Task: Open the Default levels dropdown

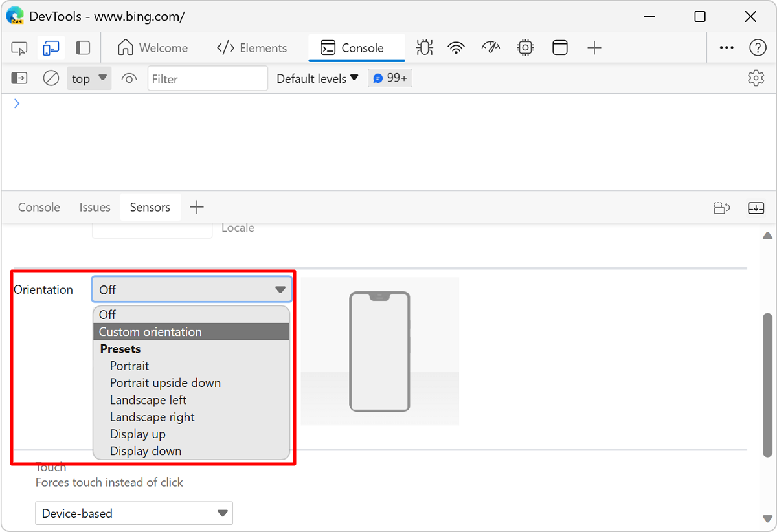Action: click(317, 78)
